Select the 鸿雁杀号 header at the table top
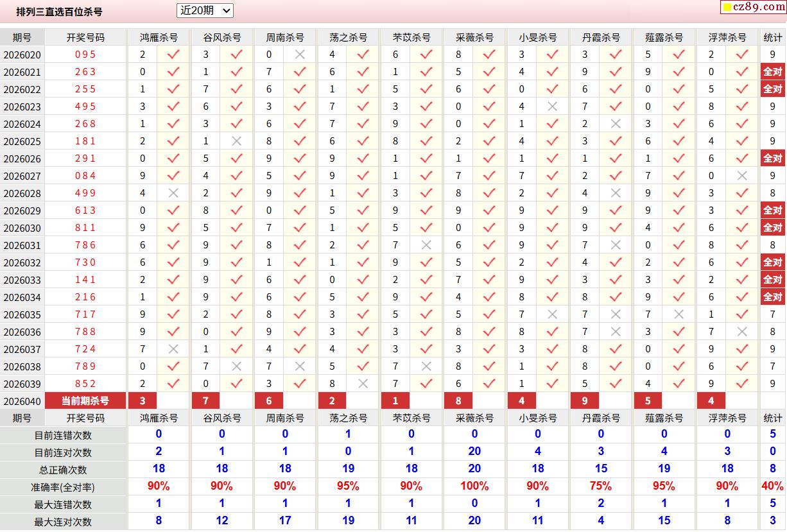This screenshot has height=532, width=787. point(159,37)
